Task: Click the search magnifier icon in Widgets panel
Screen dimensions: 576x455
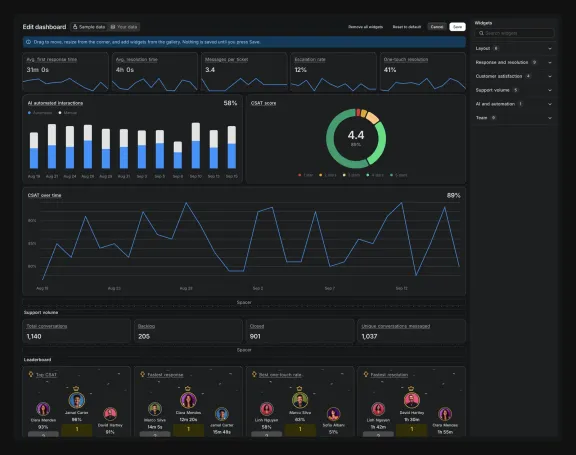Action: (x=481, y=33)
